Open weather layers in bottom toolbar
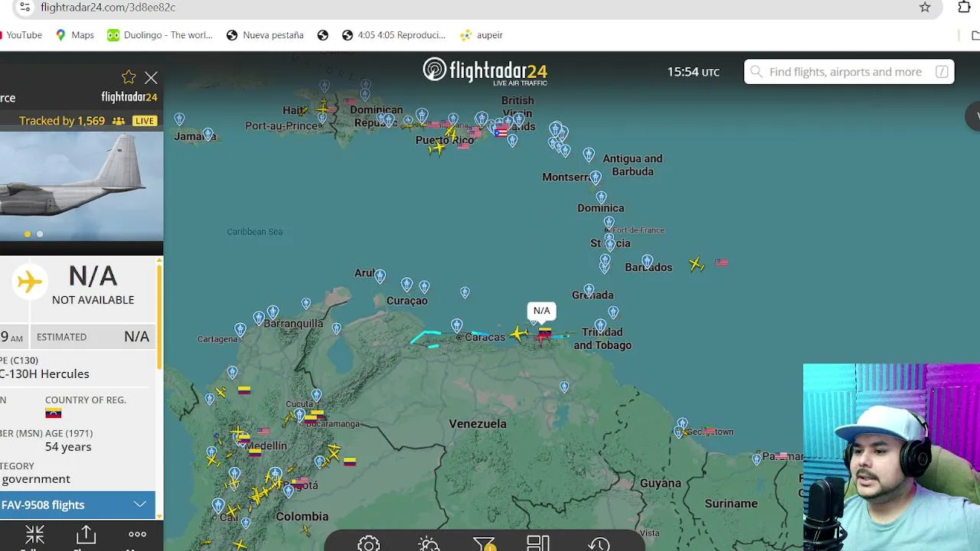Image resolution: width=980 pixels, height=551 pixels. (429, 543)
